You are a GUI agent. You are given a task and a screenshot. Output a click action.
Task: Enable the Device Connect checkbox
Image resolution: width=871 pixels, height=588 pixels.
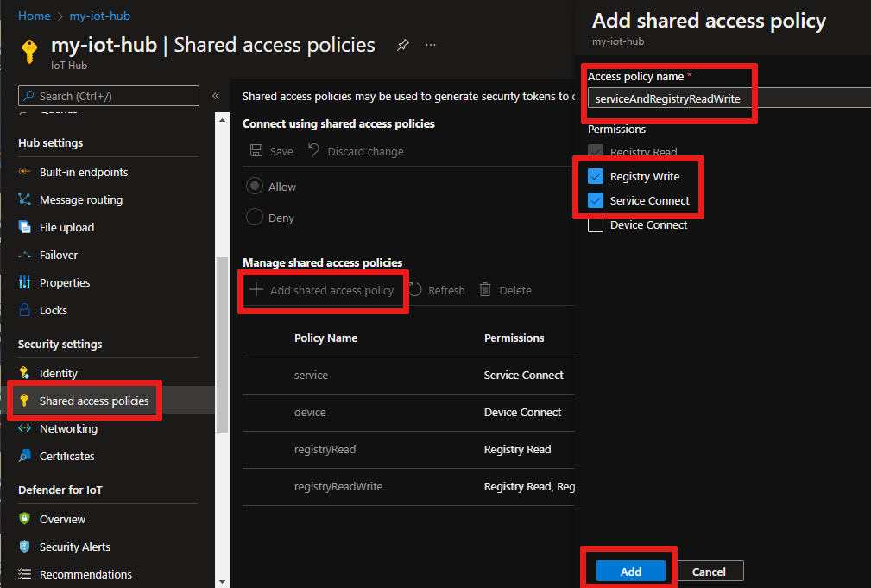[x=596, y=224]
